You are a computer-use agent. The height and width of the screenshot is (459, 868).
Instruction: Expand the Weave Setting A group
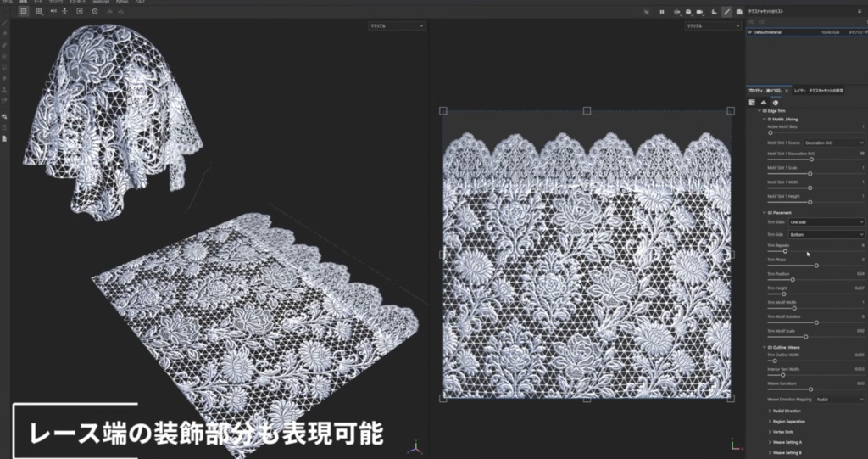click(770, 442)
